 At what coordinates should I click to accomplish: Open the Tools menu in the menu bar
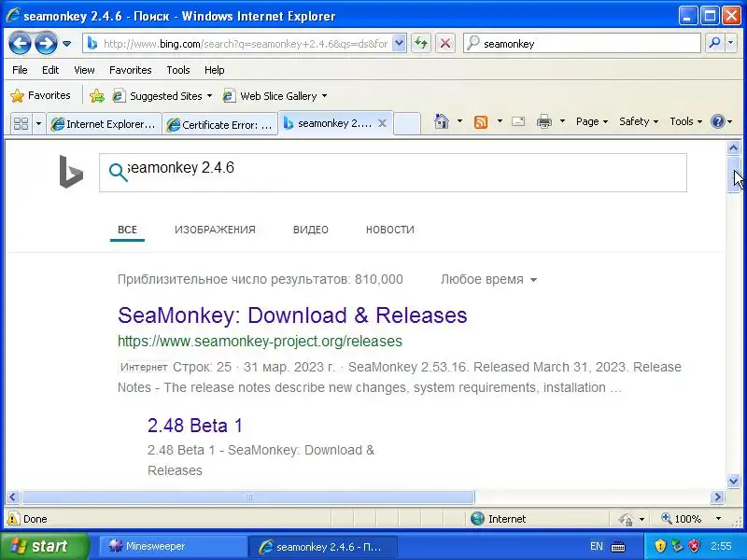pos(178,70)
